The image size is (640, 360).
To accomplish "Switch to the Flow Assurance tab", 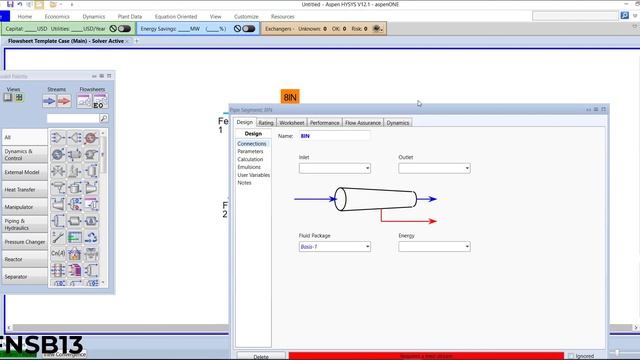I will point(363,122).
